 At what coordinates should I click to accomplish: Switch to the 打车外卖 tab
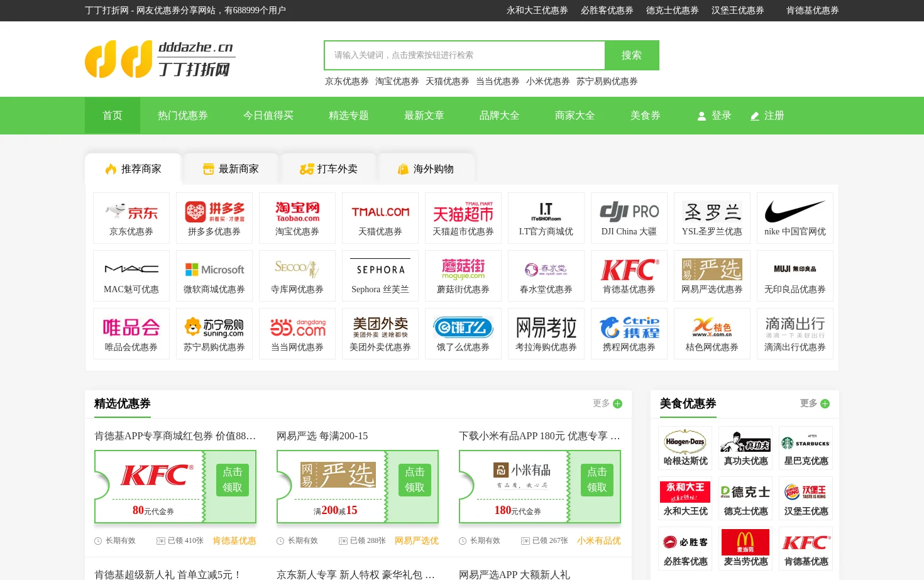tap(328, 168)
